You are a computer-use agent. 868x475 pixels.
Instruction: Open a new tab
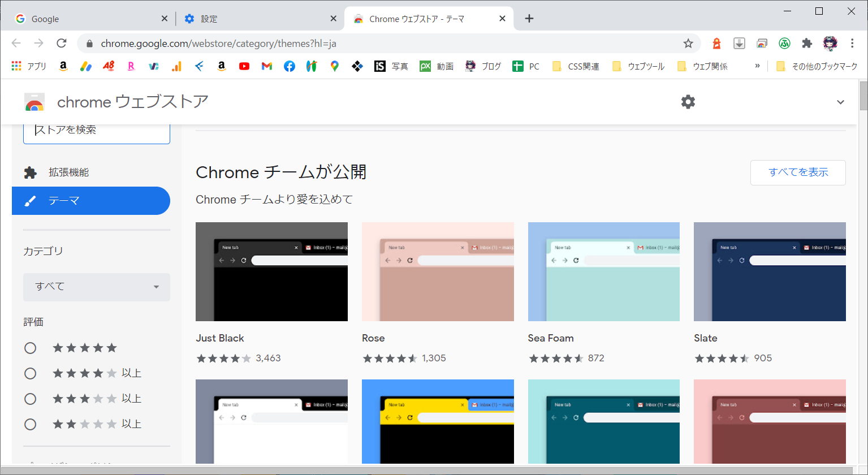[x=529, y=19]
